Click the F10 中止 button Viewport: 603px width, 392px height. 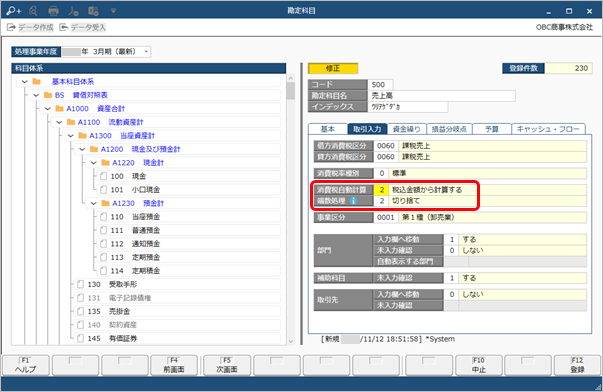[x=479, y=365]
